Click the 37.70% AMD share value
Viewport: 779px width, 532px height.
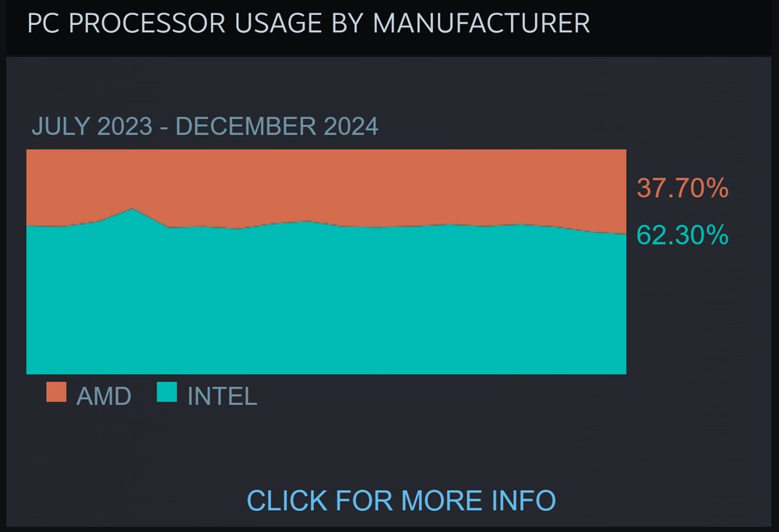coord(682,188)
